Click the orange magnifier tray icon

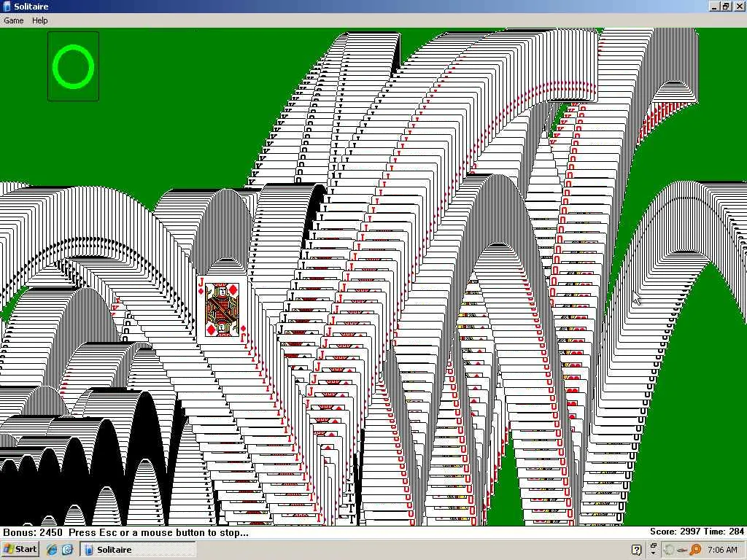(696, 550)
